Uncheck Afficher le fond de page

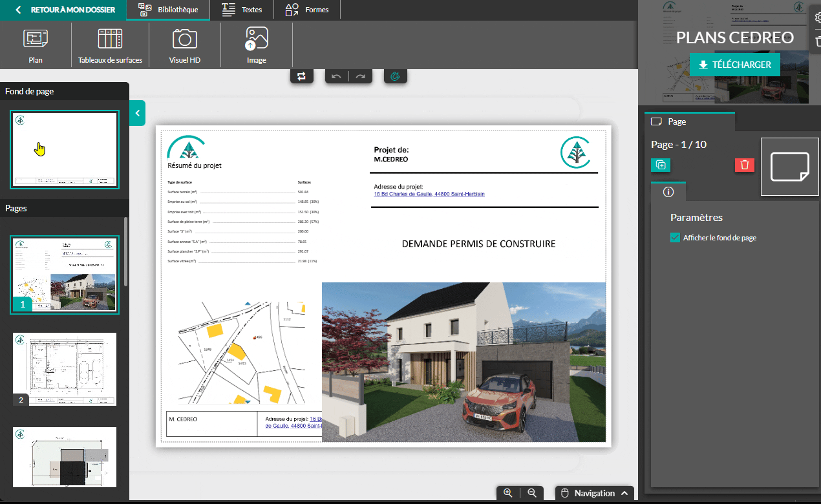click(x=676, y=238)
